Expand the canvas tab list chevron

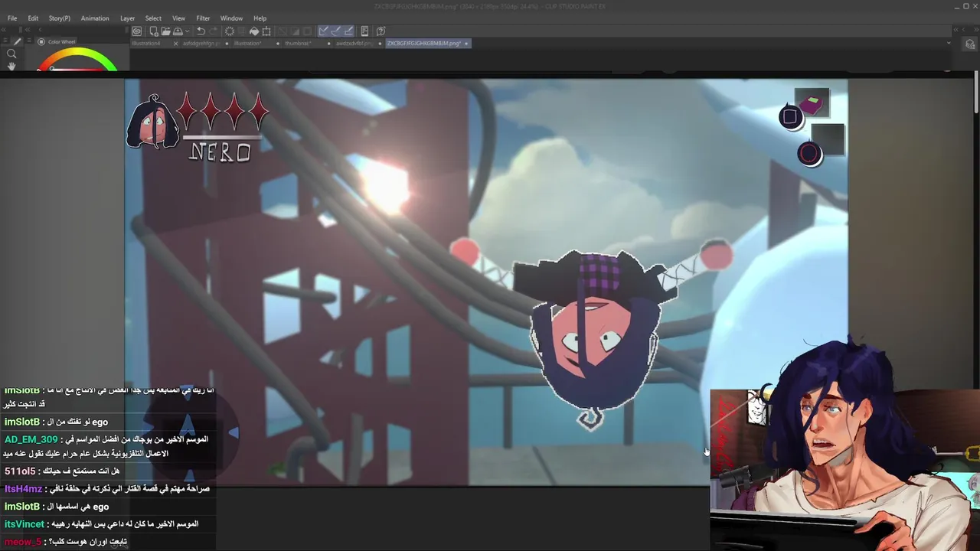(949, 43)
